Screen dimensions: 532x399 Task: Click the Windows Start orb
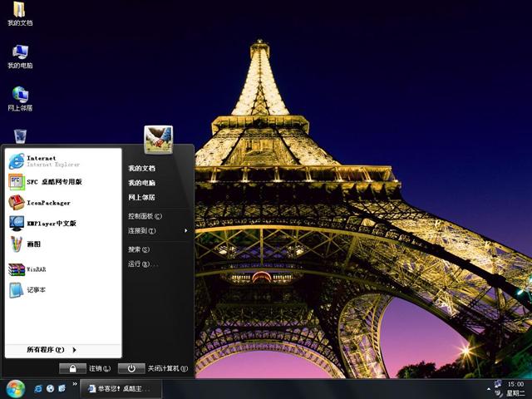[15, 388]
